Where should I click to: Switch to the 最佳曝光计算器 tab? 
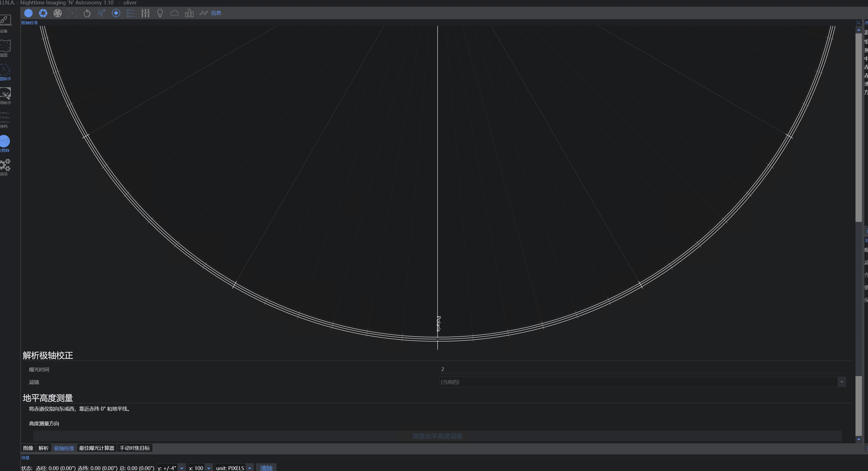pyautogui.click(x=97, y=448)
